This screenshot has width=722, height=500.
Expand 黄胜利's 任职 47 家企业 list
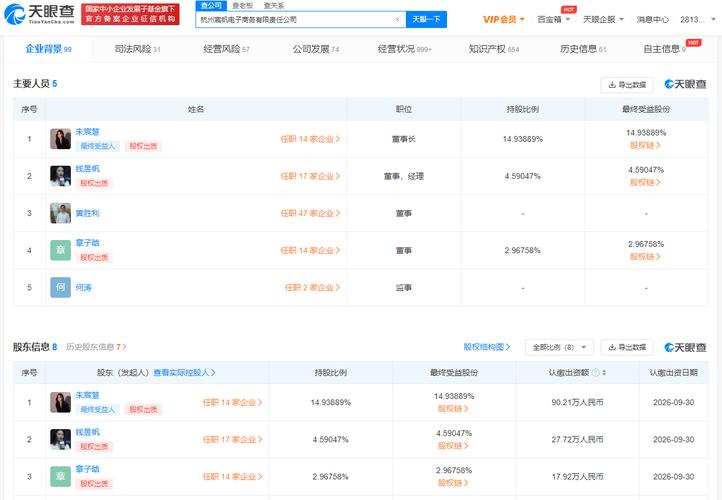pyautogui.click(x=310, y=213)
